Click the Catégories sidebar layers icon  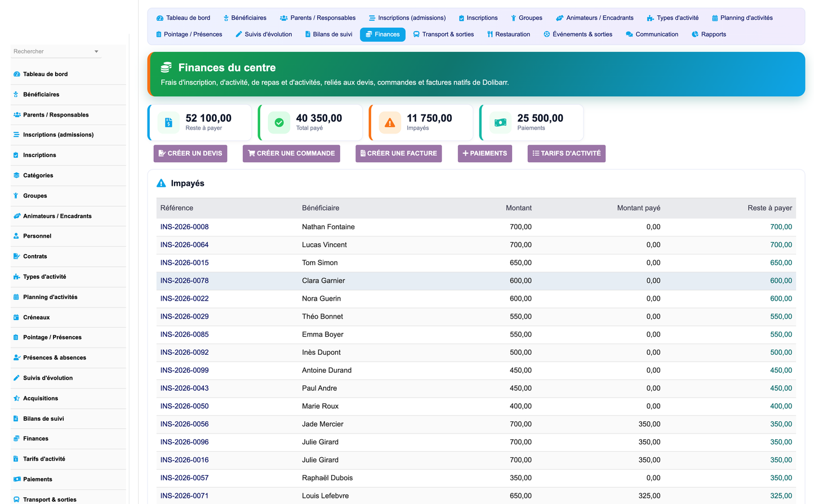pos(16,176)
